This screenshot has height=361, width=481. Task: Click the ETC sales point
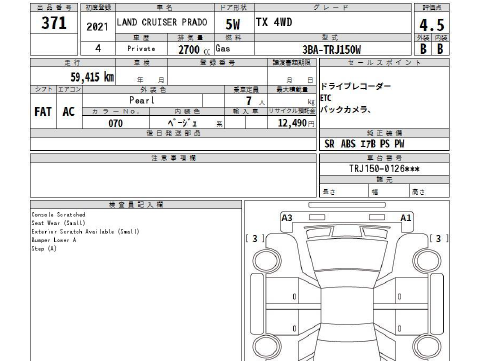point(326,98)
